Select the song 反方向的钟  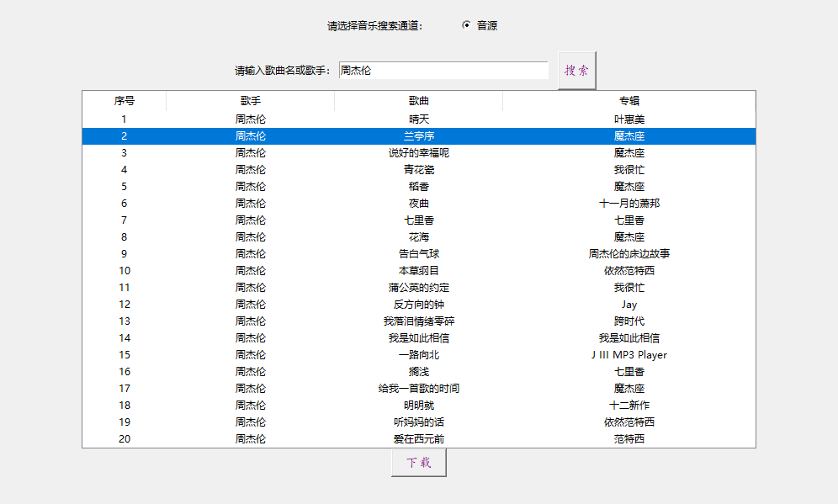(418, 304)
